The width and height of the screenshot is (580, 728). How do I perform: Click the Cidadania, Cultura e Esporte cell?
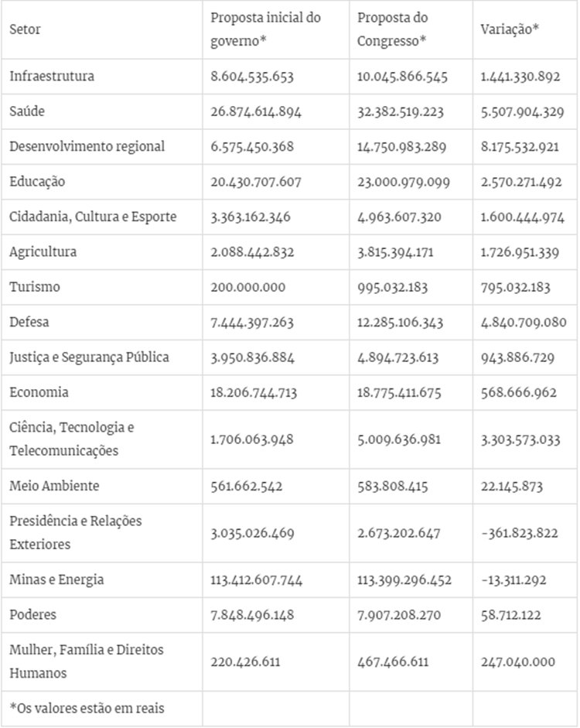pos(93,217)
